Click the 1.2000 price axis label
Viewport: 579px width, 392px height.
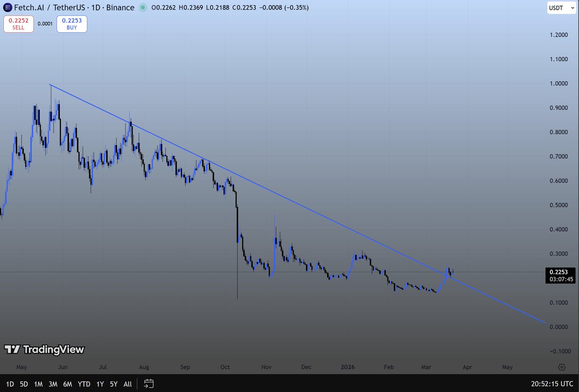click(x=558, y=35)
